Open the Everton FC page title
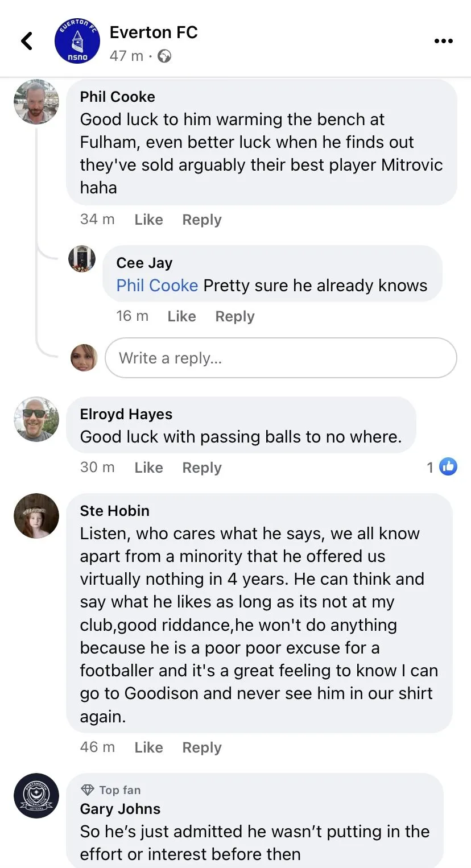471x868 pixels. coord(154,32)
